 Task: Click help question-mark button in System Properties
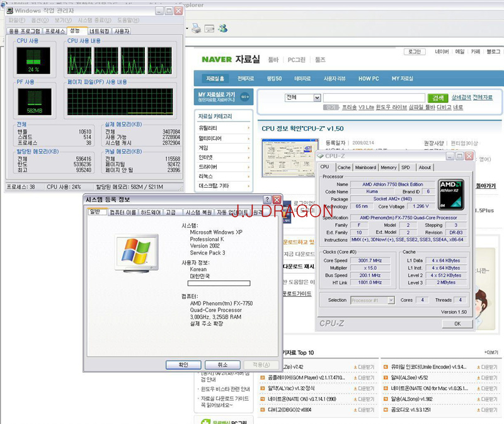point(267,200)
